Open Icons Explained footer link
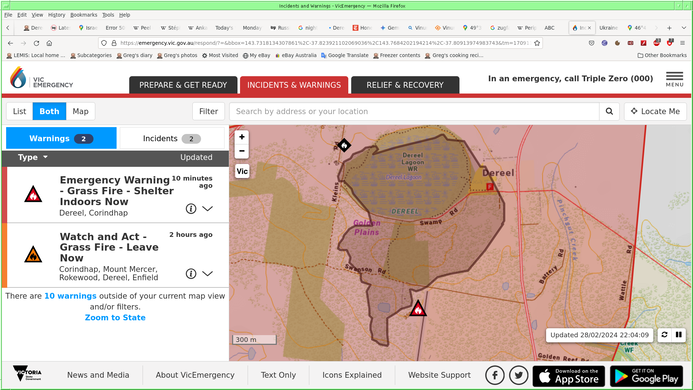This screenshot has width=693, height=390. click(352, 375)
